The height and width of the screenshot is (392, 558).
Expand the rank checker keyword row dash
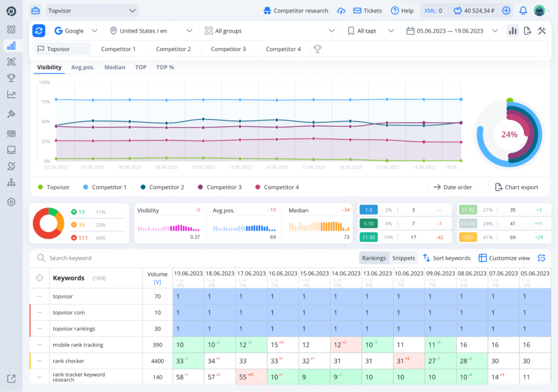click(x=39, y=361)
